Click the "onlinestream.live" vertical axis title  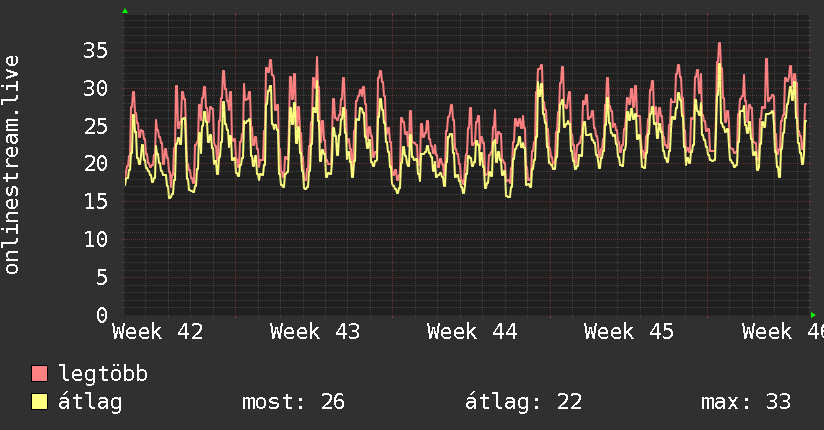tap(12, 165)
